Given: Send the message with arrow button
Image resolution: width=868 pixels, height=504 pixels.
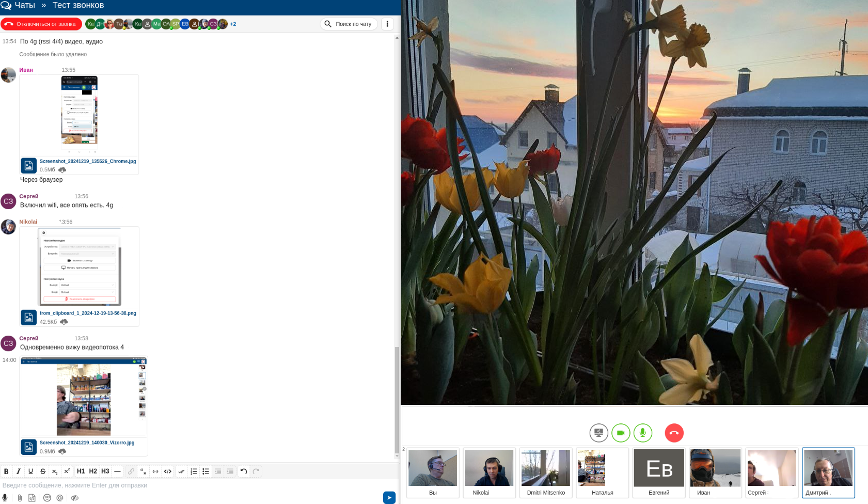Looking at the screenshot, I should coord(389,497).
